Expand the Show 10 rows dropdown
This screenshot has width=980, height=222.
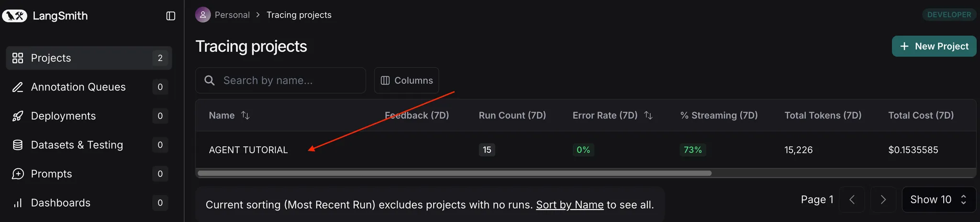pyautogui.click(x=938, y=199)
